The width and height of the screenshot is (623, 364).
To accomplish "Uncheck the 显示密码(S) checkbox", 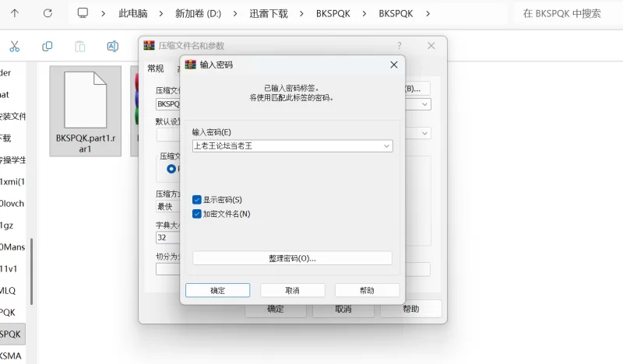I will pos(197,200).
